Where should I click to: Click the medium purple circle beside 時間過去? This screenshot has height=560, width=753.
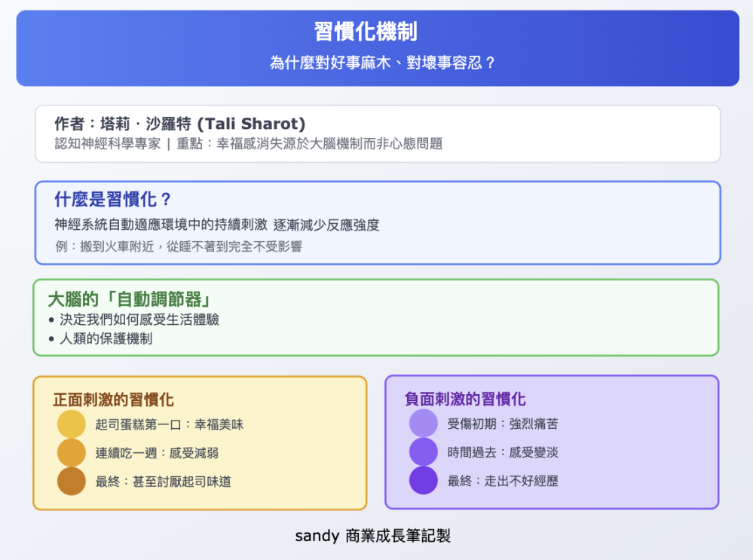[424, 451]
